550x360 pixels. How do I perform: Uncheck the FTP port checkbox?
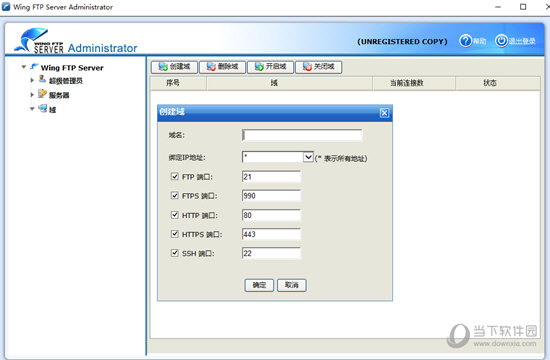[175, 176]
